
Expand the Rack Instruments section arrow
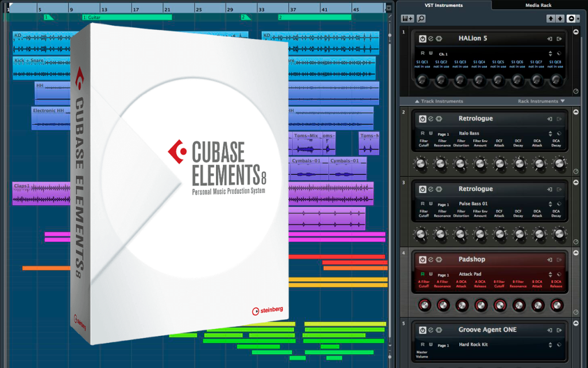point(562,101)
